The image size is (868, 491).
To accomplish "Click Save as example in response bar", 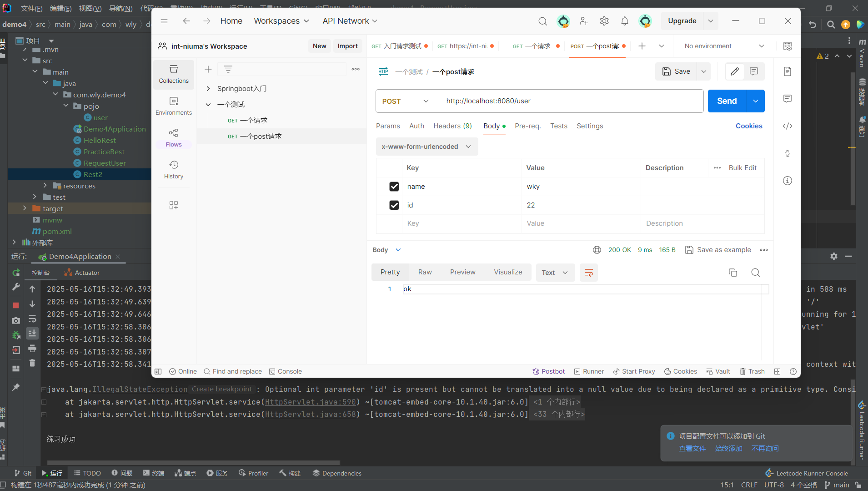I will pos(718,250).
